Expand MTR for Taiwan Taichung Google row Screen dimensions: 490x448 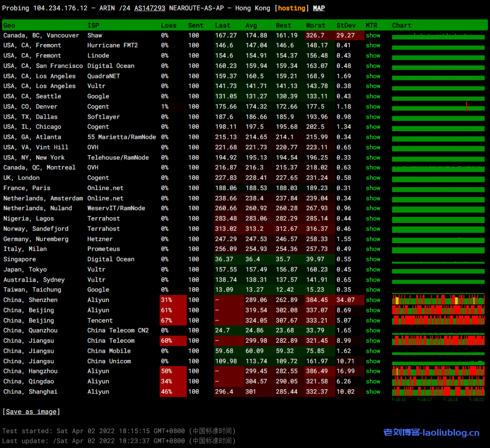click(x=373, y=290)
